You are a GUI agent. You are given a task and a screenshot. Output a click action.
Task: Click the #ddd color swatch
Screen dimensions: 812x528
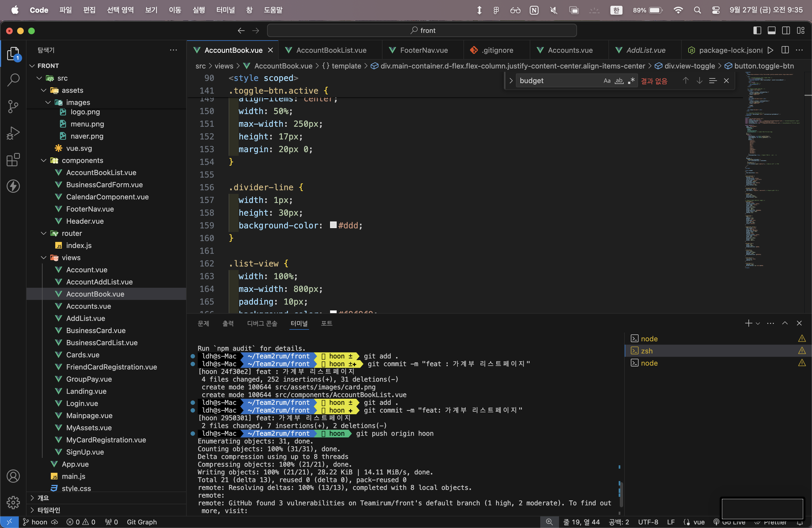coord(333,225)
